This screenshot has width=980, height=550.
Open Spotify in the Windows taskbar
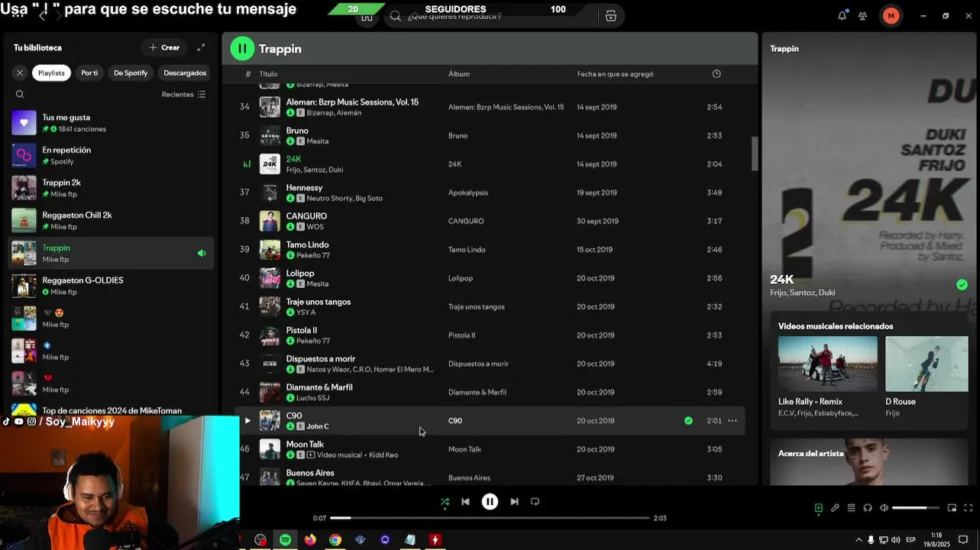pos(285,539)
